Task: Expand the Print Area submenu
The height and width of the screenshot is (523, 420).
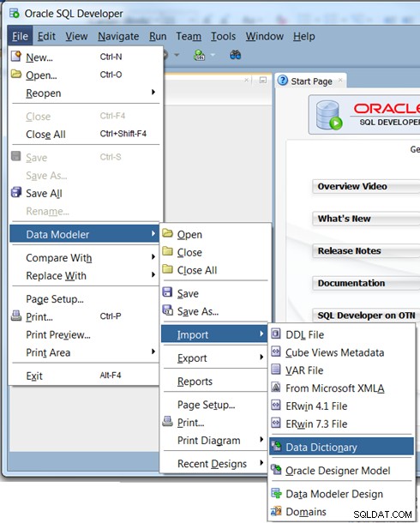Action: point(153,352)
